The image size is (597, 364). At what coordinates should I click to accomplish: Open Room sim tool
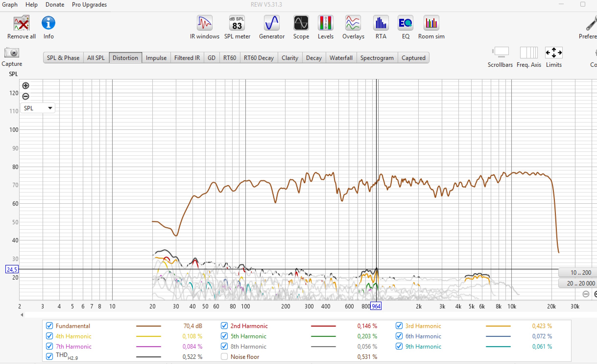[431, 23]
